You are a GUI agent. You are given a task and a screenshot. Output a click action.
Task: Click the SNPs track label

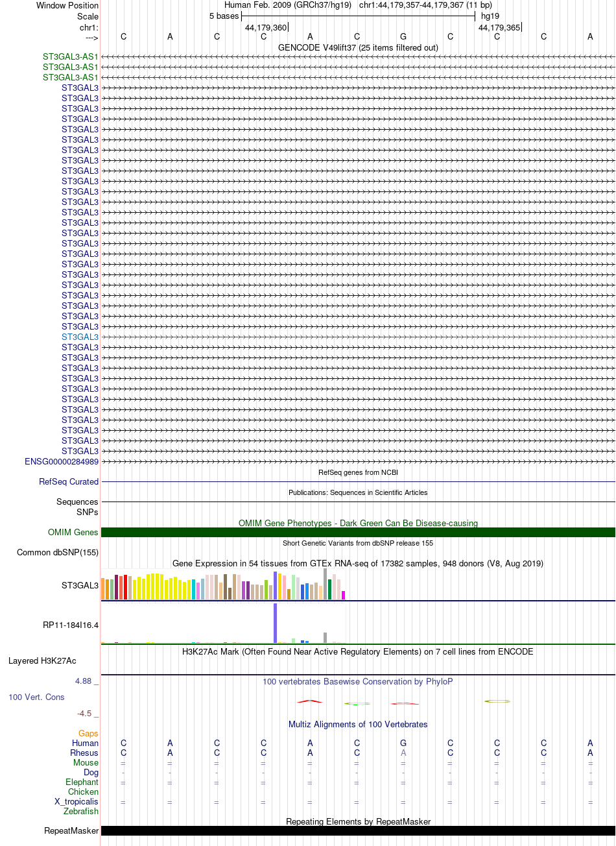(87, 512)
